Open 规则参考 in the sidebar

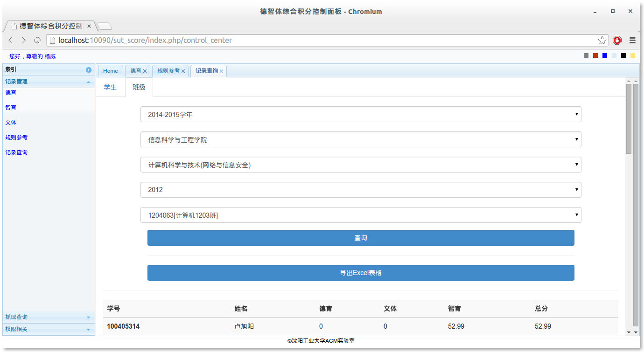[16, 138]
